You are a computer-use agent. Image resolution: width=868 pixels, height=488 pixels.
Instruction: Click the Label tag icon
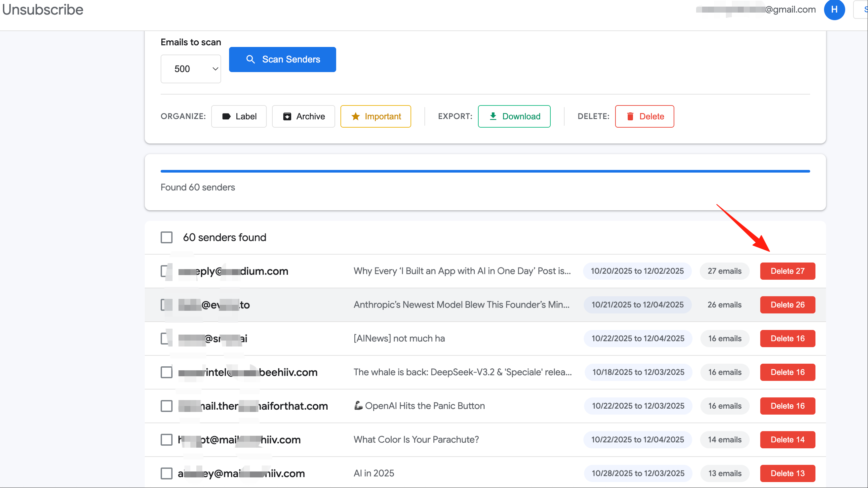[x=226, y=116]
